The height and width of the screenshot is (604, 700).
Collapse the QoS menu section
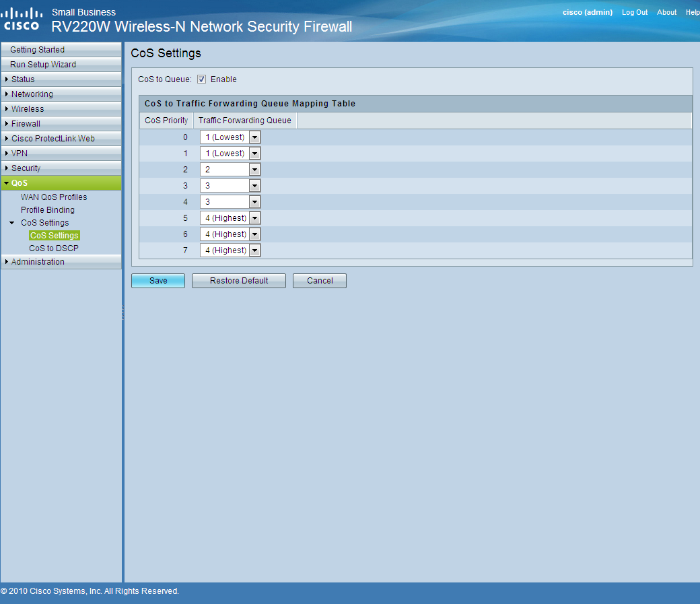click(x=61, y=182)
